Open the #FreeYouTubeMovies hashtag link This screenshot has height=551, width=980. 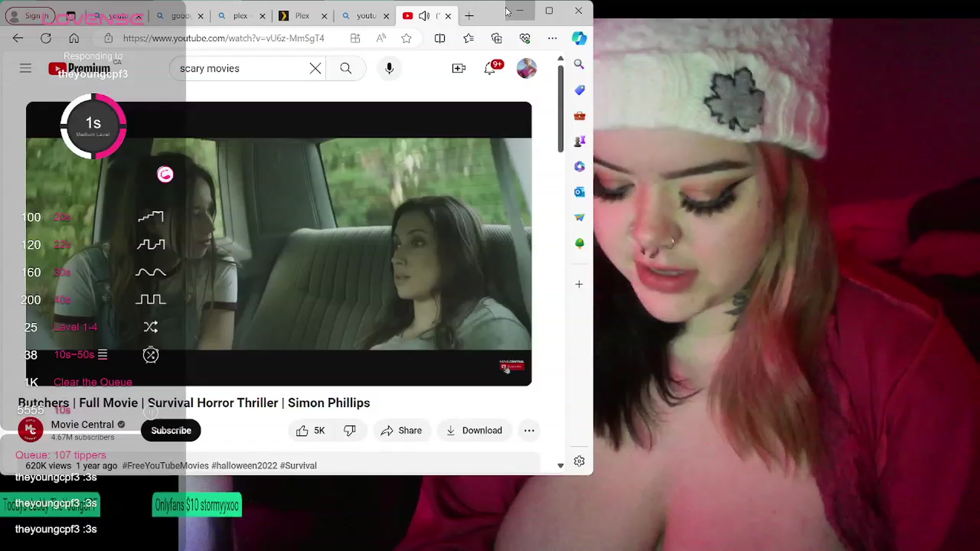pos(165,466)
